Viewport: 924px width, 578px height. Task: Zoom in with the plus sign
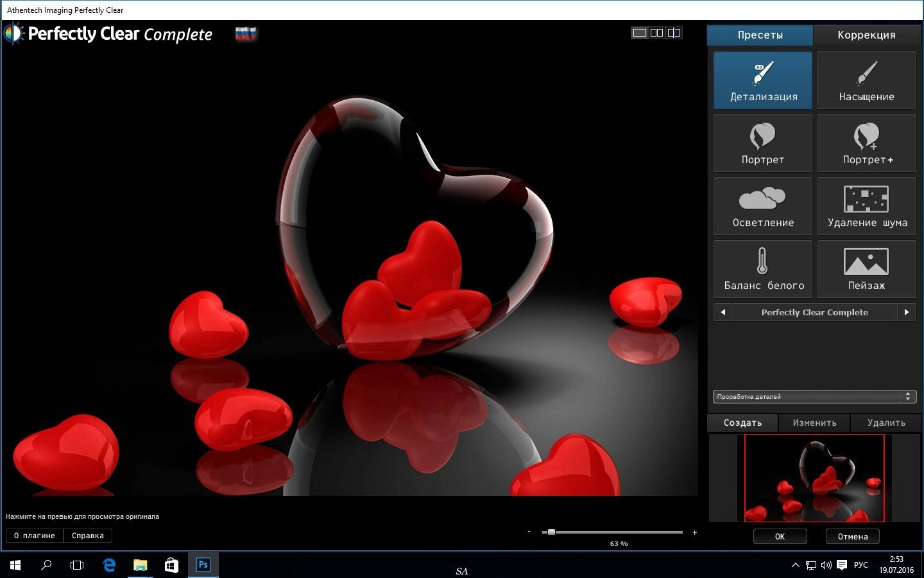(x=695, y=532)
